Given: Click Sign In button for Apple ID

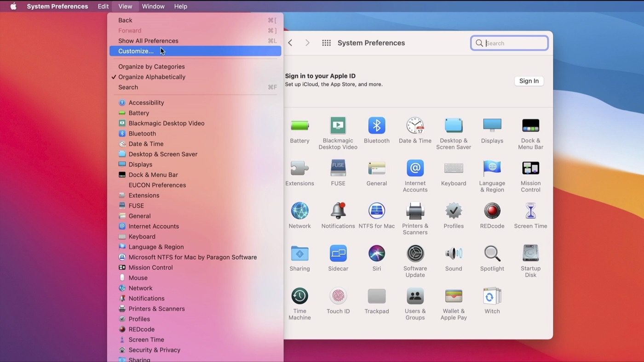Looking at the screenshot, I should click(x=529, y=81).
